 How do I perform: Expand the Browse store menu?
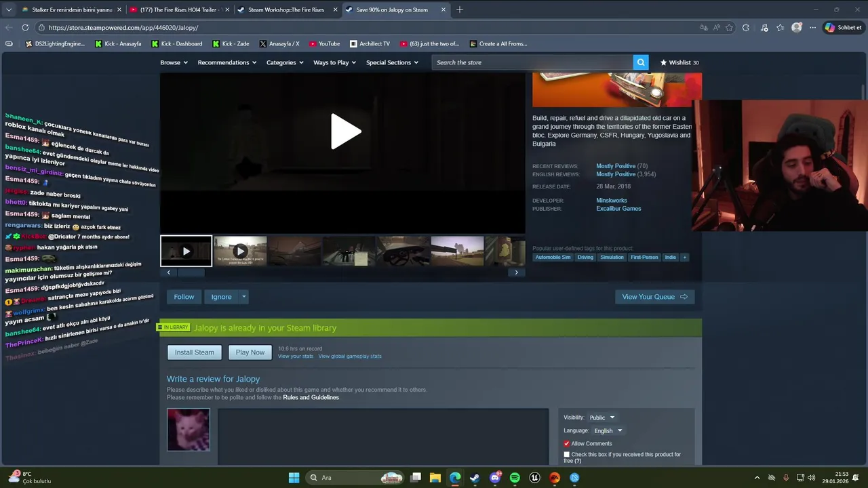tap(174, 62)
